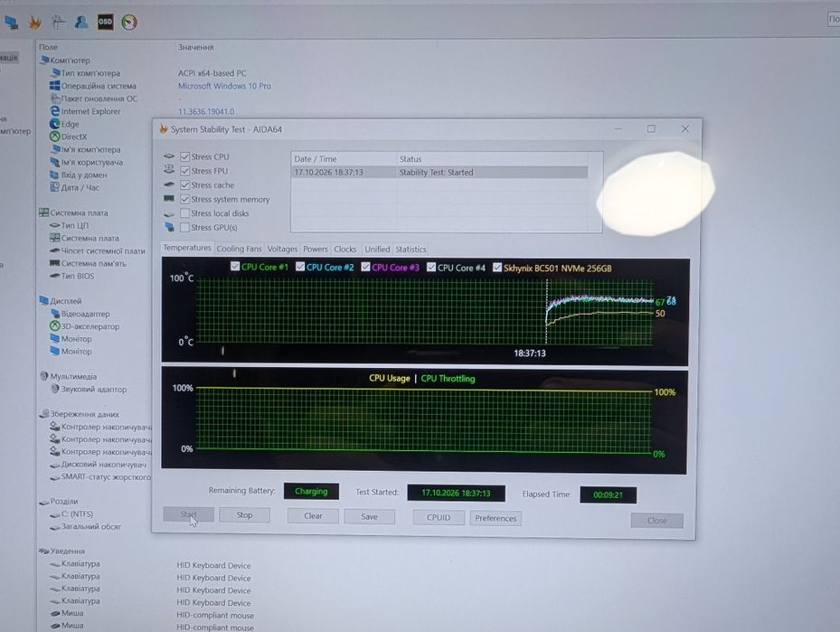
Task: Select the Відеоадаптер row
Action: 80,314
